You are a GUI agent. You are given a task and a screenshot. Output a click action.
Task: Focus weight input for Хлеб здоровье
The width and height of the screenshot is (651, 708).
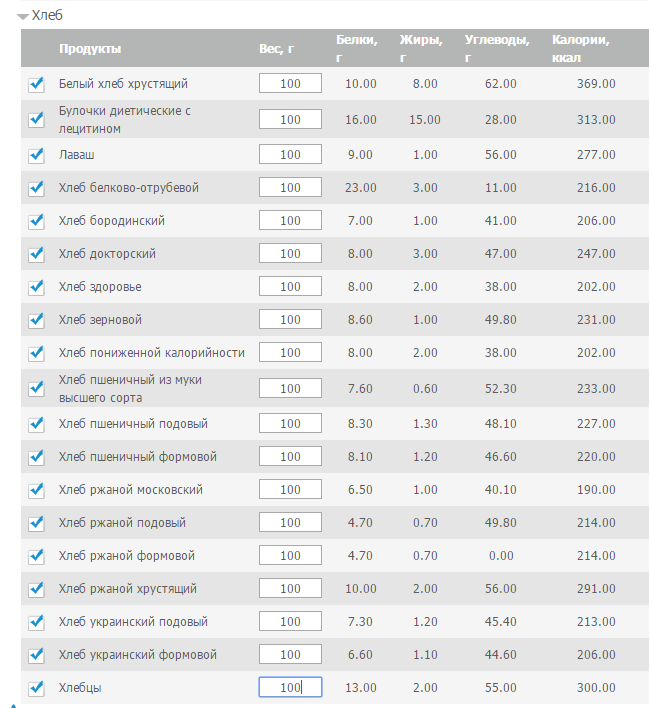290,287
